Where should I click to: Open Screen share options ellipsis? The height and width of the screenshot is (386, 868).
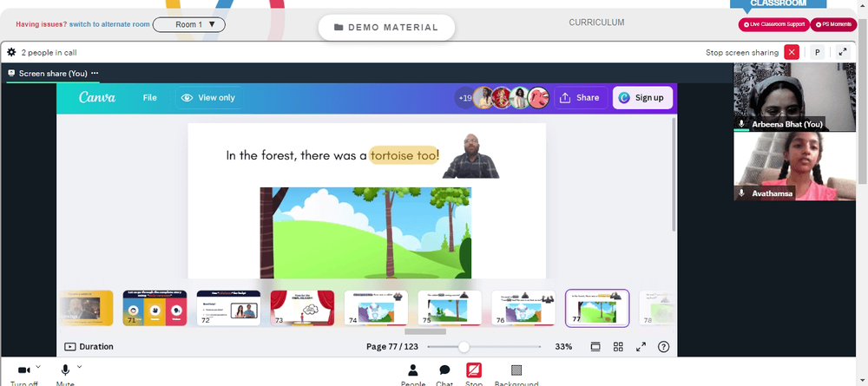coord(95,73)
